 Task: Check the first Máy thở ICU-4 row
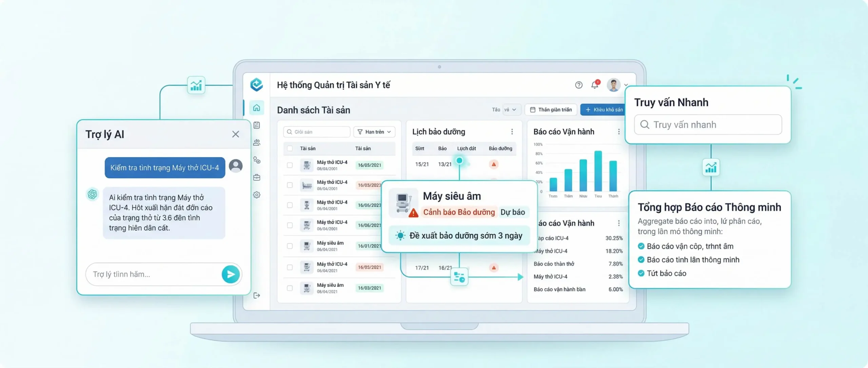(x=290, y=165)
